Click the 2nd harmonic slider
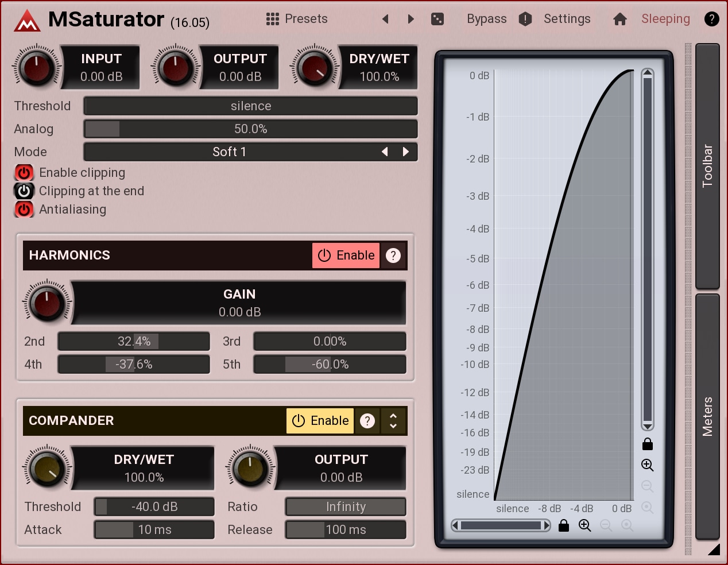This screenshot has width=728, height=565. (134, 342)
